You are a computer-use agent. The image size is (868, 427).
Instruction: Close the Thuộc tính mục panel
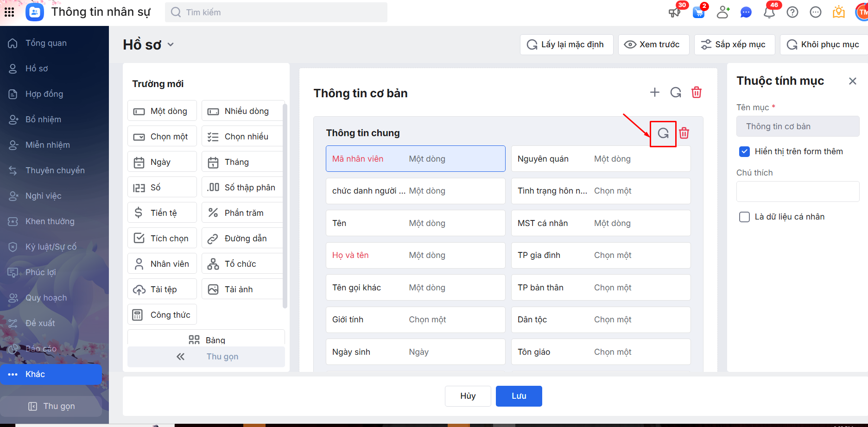tap(853, 81)
